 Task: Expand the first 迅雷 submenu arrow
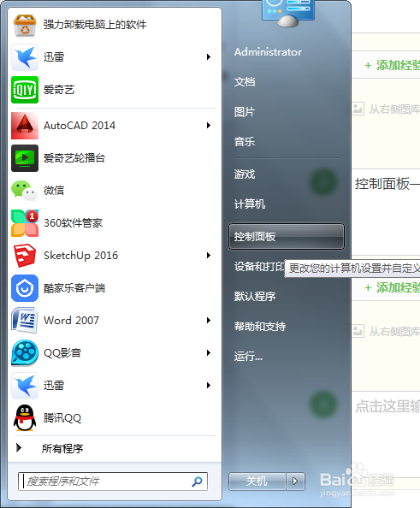point(209,57)
